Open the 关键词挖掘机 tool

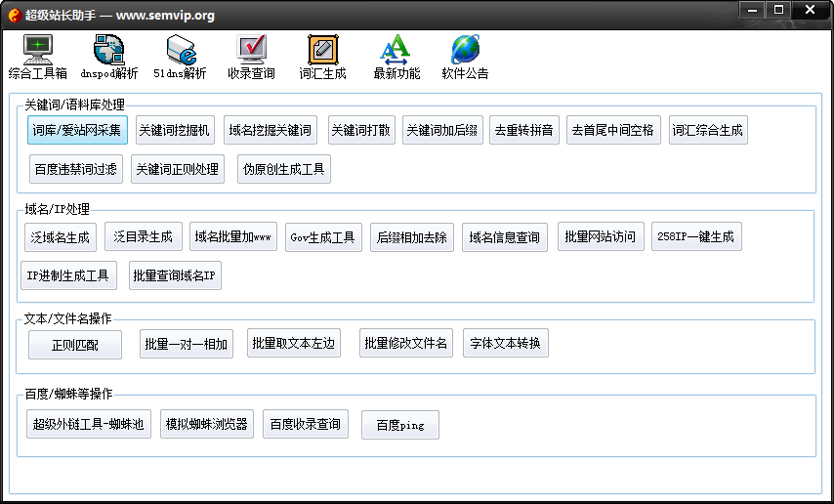pyautogui.click(x=174, y=130)
